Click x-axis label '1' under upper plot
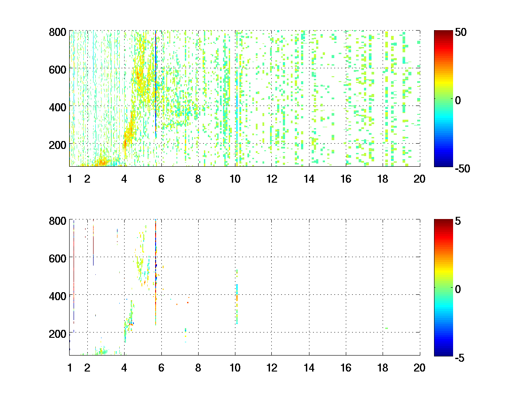The width and height of the screenshot is (532, 399). [x=70, y=179]
